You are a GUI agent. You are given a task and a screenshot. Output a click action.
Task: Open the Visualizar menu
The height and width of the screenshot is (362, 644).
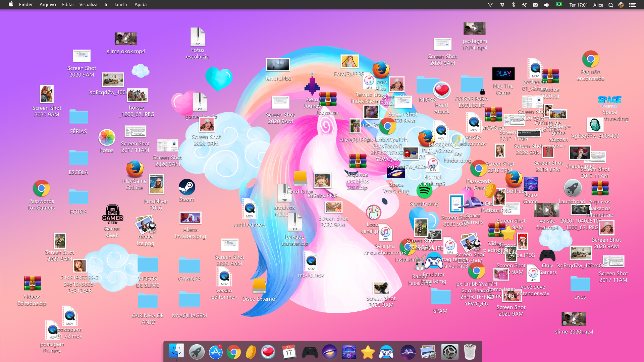pos(89,5)
